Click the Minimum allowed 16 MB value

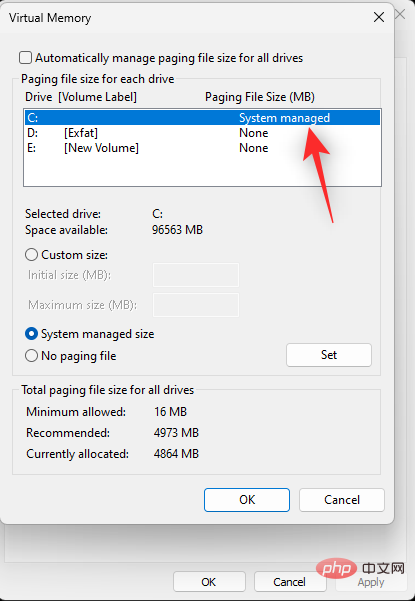click(171, 412)
